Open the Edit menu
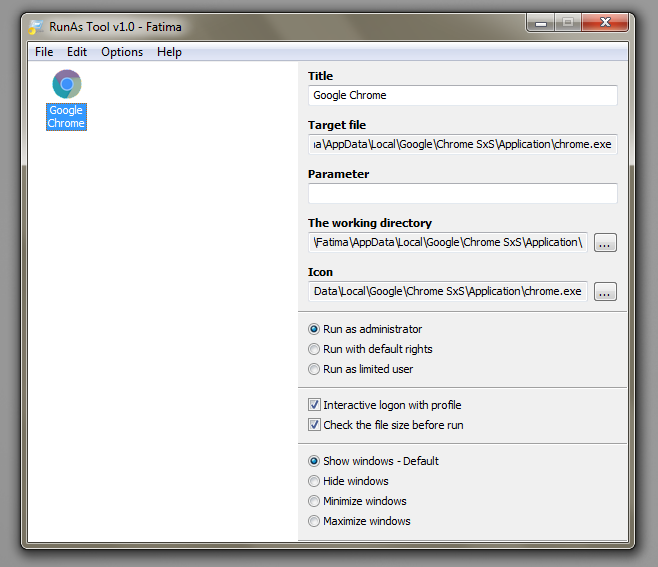The width and height of the screenshot is (658, 567). tap(77, 52)
